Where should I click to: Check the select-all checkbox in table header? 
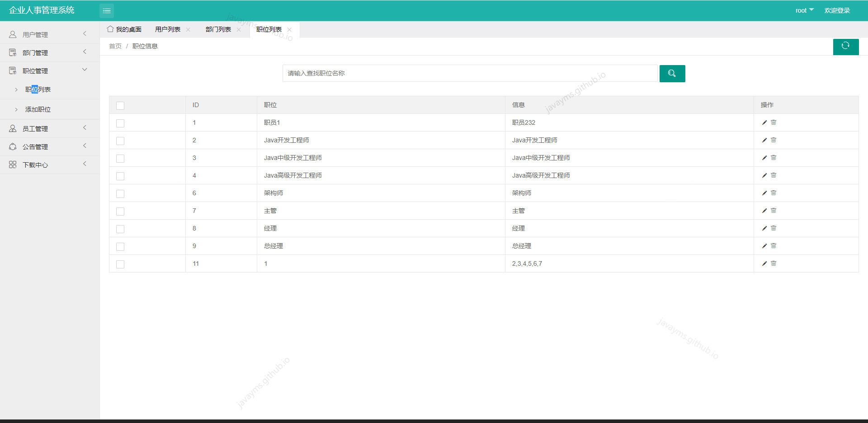(x=120, y=105)
